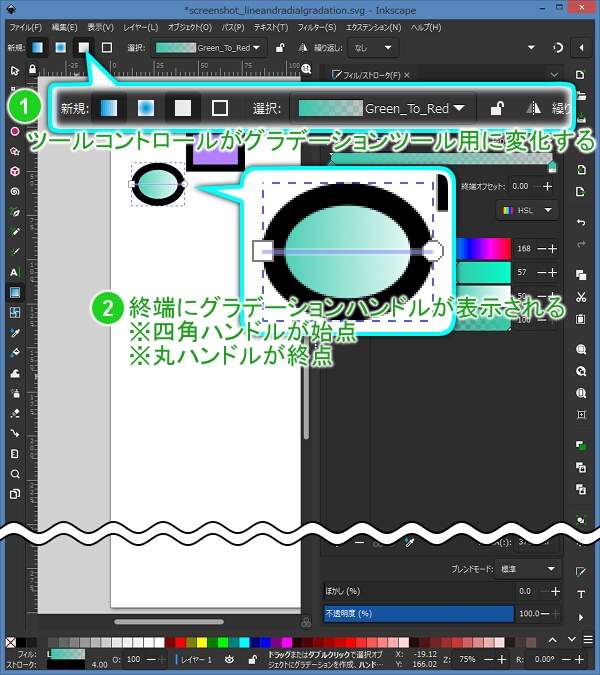Click the R: 0.00° rotation field
The image size is (600, 675).
[544, 659]
